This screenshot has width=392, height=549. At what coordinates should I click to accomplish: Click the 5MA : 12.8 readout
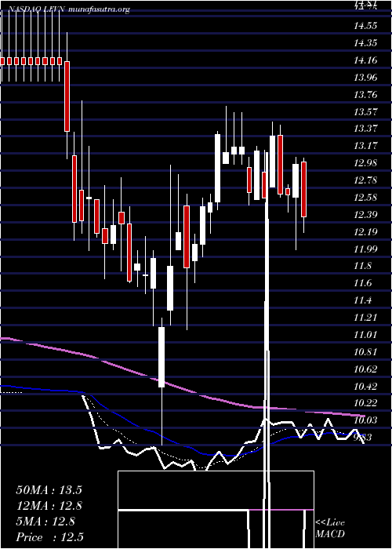tap(45, 522)
